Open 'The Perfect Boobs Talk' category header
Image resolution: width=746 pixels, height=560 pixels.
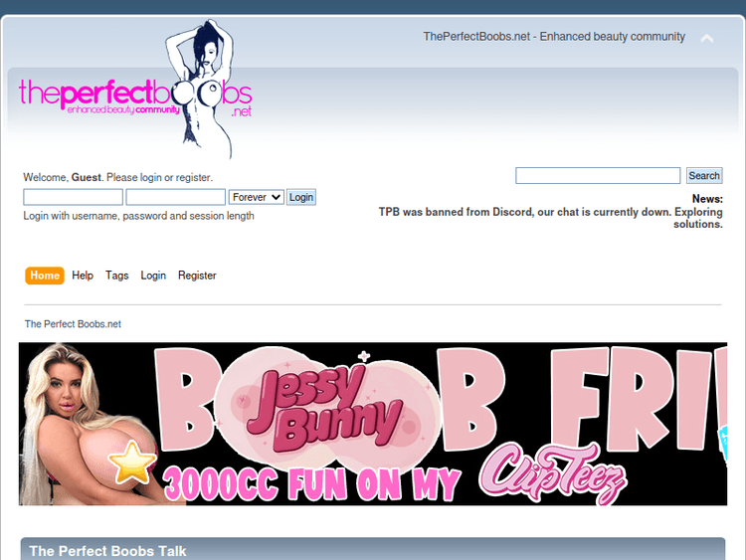tap(107, 550)
